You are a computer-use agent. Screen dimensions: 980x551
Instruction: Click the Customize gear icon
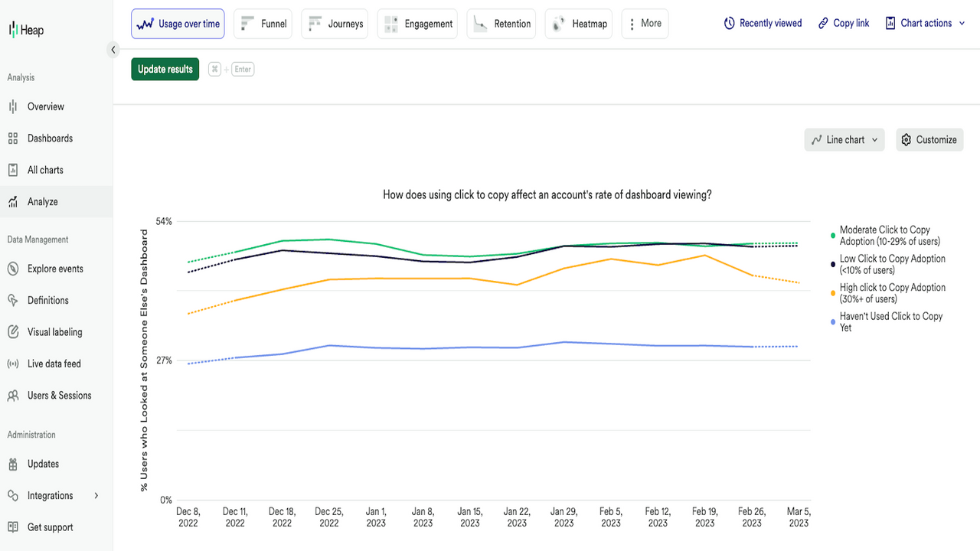[906, 140]
